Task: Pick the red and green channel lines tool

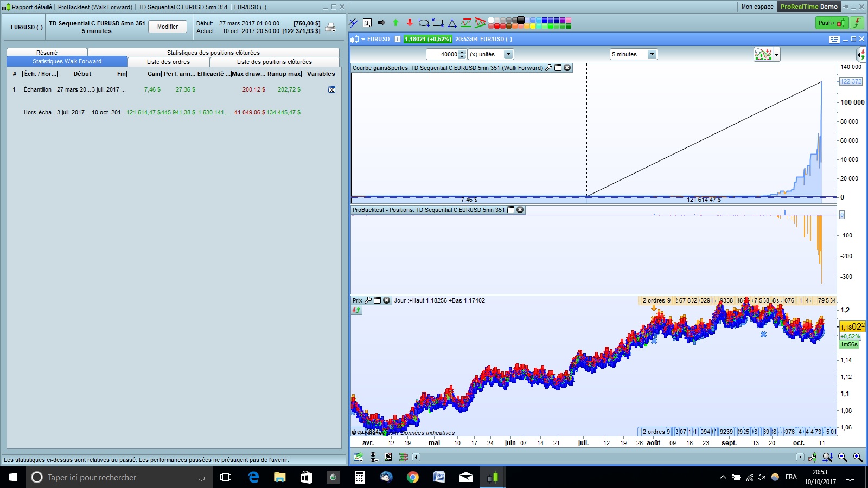Action: click(x=466, y=23)
